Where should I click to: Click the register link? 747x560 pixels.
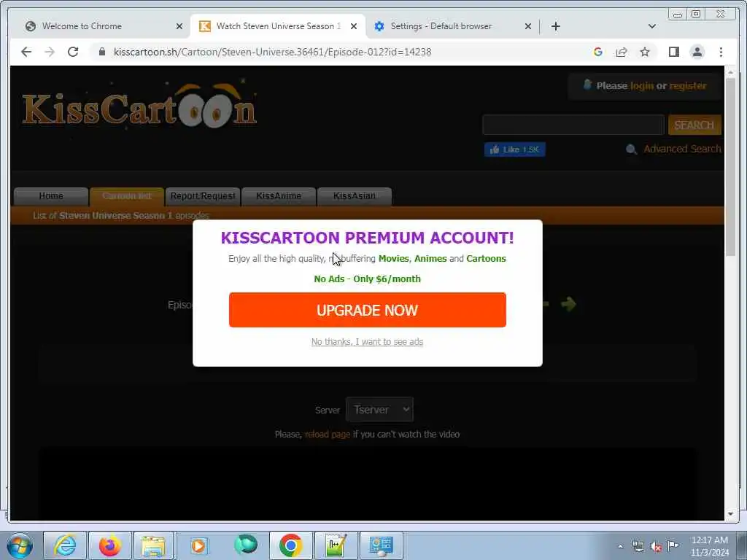pos(687,86)
